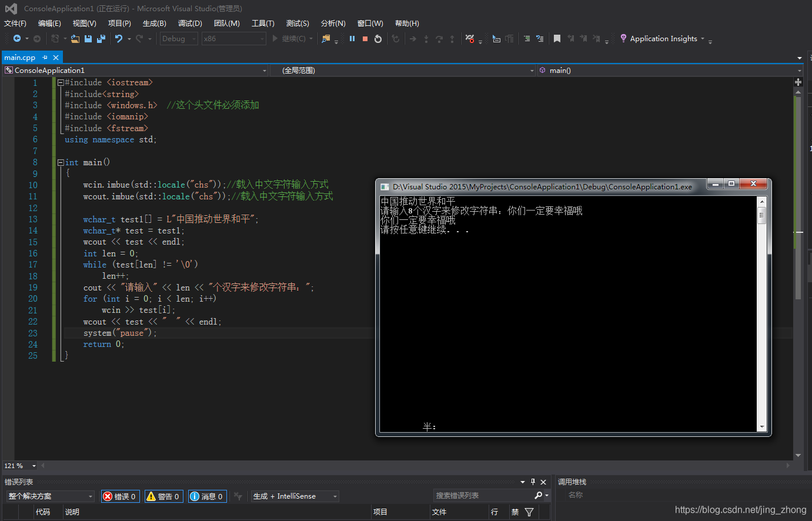Pause execution with the Break All icon

[352, 38]
